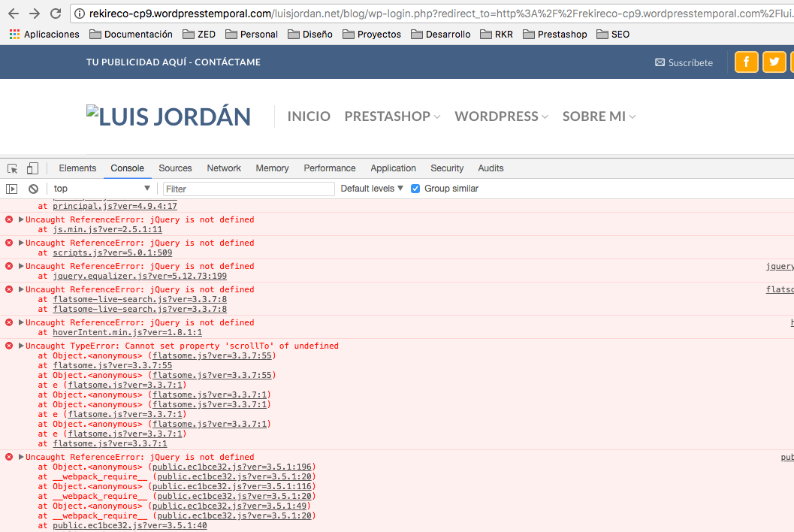Select the scrollTo of undefined error text
Viewport: 794px width, 532px height.
point(182,346)
